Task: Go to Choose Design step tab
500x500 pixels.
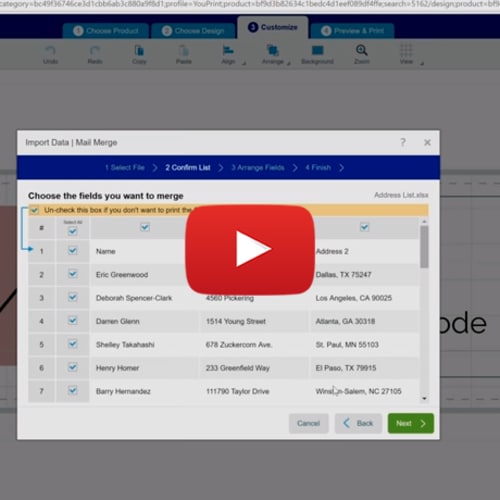Action: pyautogui.click(x=194, y=31)
